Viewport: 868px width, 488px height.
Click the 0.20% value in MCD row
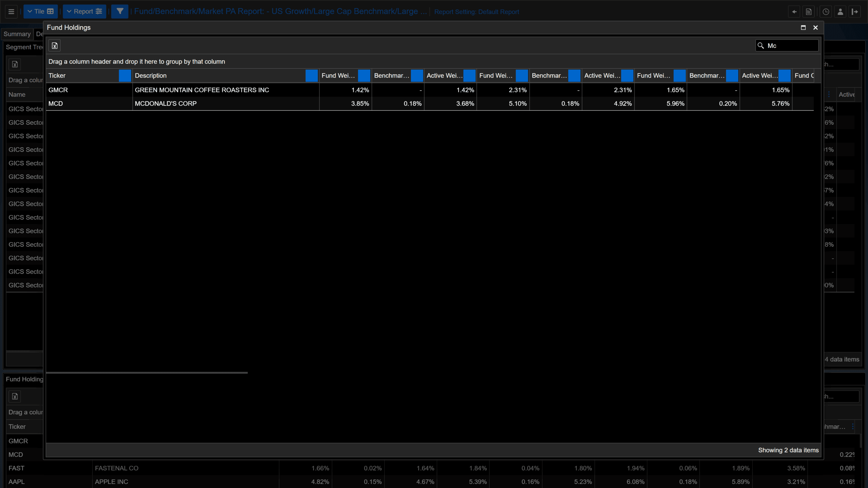(x=728, y=103)
